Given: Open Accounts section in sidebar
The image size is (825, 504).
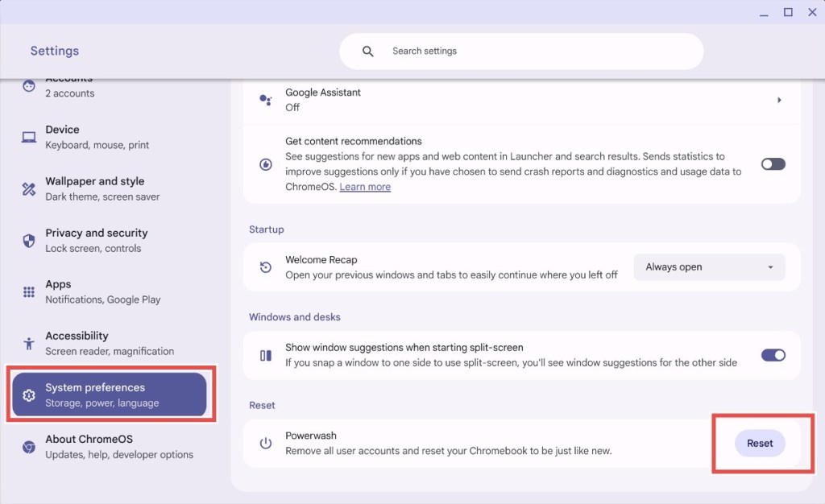Looking at the screenshot, I should [110, 87].
